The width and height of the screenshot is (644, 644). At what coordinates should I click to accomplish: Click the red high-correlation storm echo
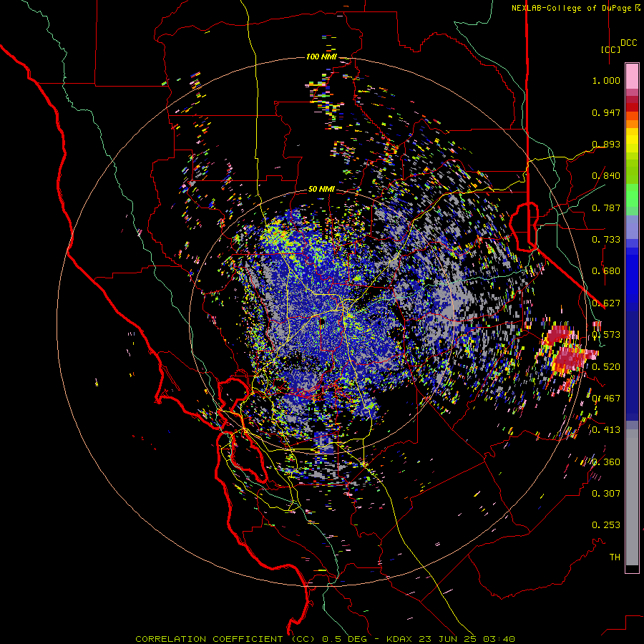pos(569,357)
